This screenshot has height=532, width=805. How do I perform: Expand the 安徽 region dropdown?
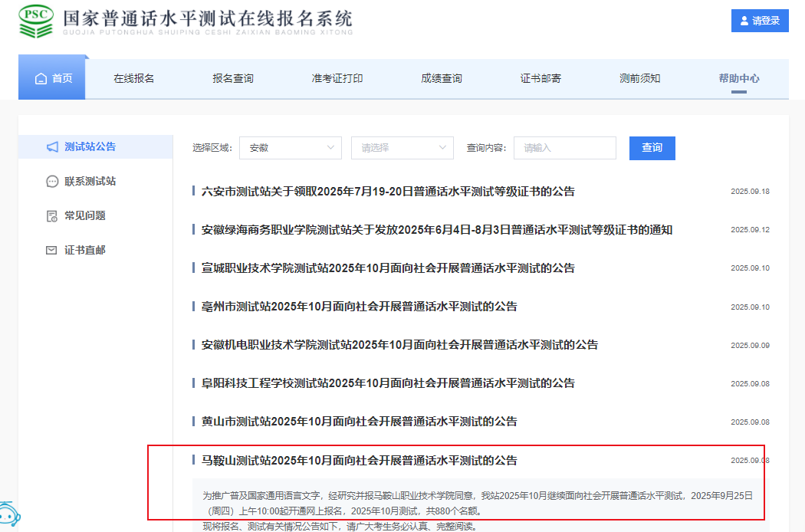(x=291, y=148)
